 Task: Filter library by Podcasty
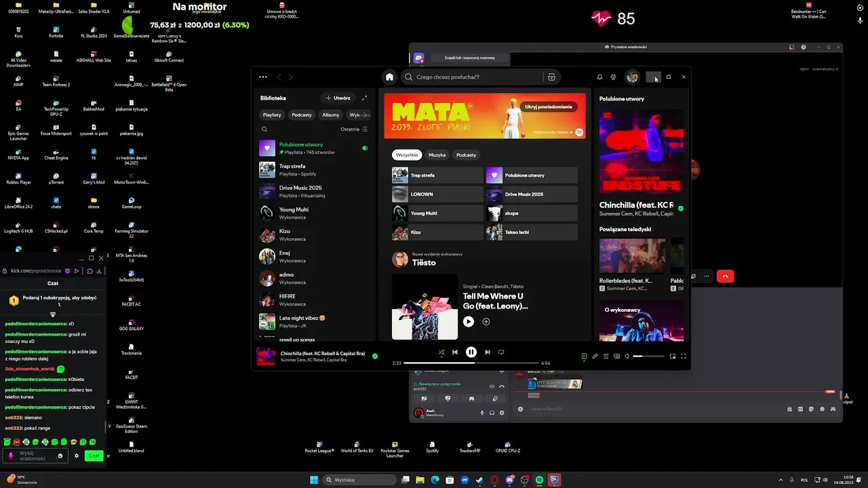302,115
